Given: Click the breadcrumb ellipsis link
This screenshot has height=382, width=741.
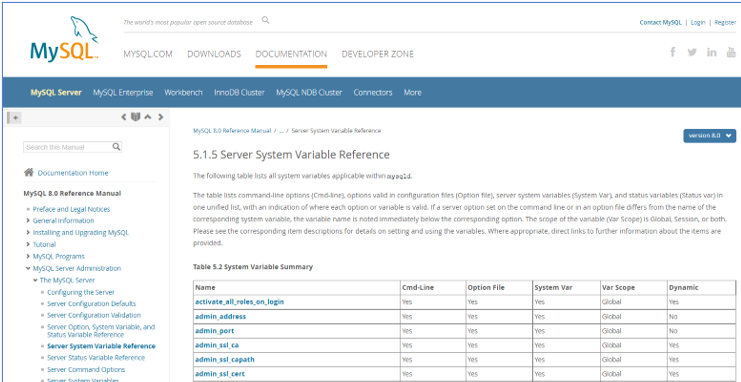Looking at the screenshot, I should point(281,130).
